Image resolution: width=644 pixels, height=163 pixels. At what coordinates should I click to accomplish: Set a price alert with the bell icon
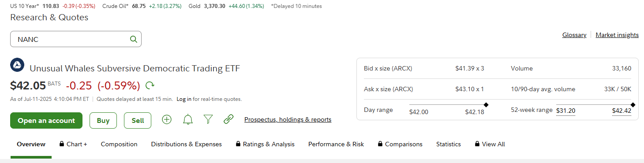[188, 119]
